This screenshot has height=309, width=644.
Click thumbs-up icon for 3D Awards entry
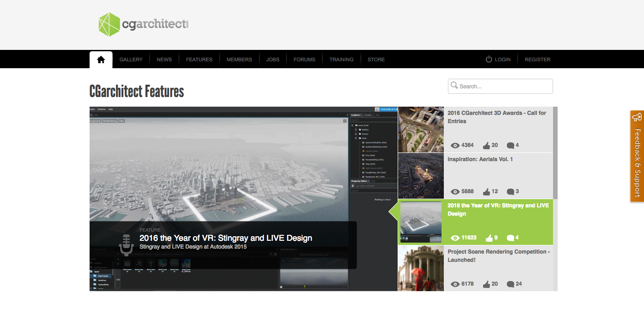486,145
